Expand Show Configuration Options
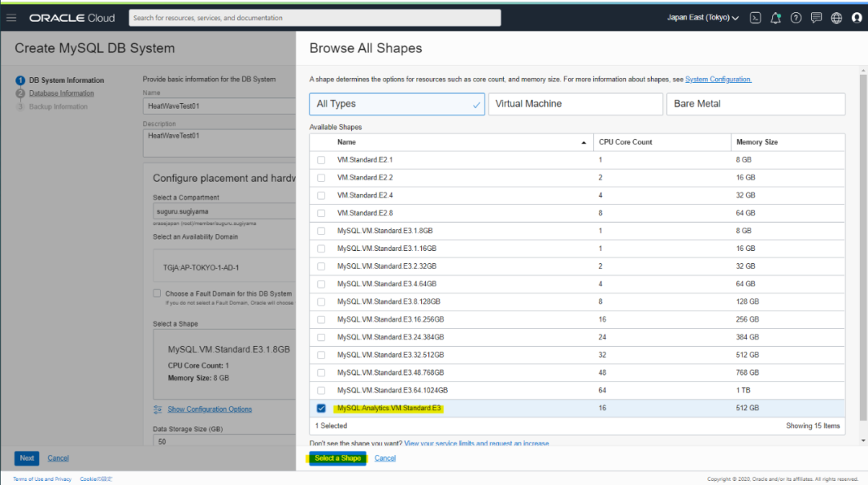The height and width of the screenshot is (485, 868). [210, 409]
